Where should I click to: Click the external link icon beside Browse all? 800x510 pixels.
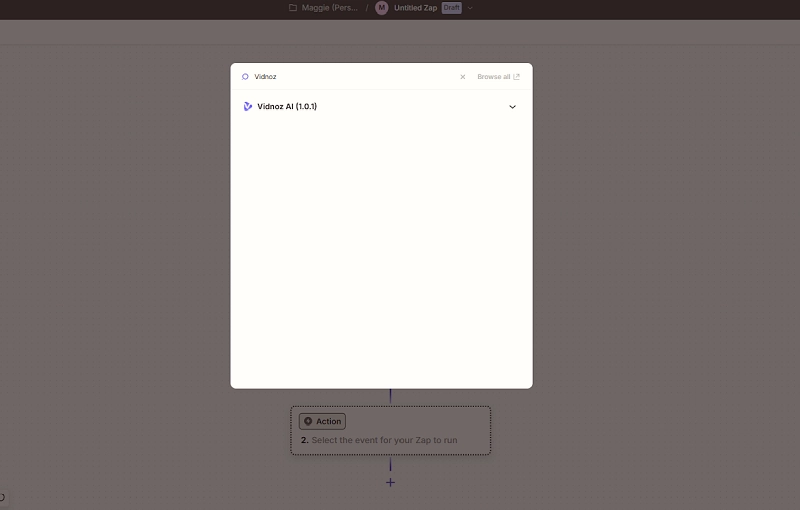pos(517,76)
